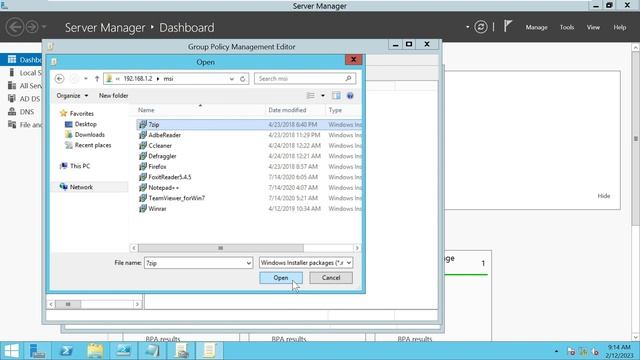Toggle the preview pane icon
The width and height of the screenshot is (640, 360).
[336, 96]
